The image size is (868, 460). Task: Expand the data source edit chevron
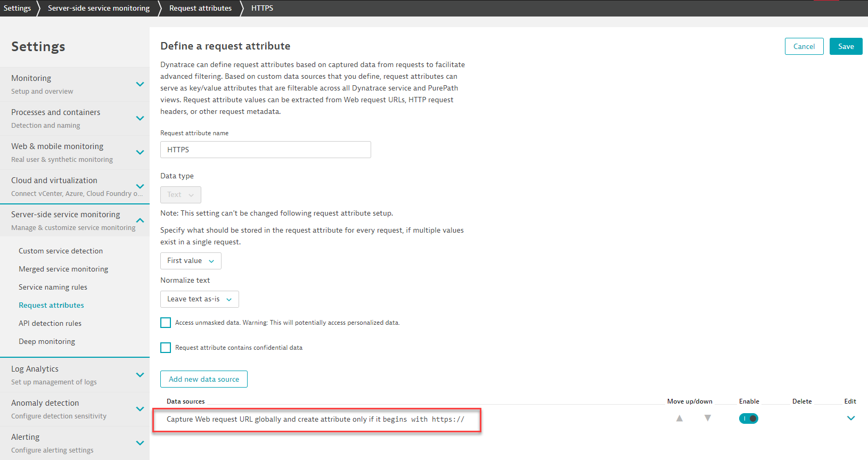(x=851, y=418)
